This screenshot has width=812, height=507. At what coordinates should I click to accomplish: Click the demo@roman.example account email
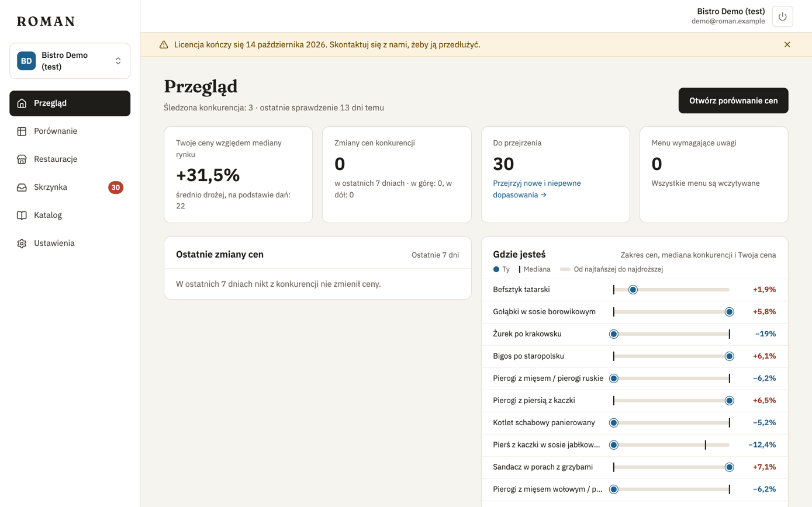click(x=728, y=22)
